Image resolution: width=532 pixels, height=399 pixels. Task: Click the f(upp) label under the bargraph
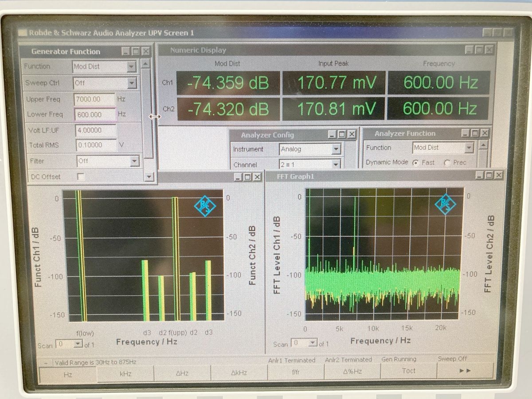[178, 332]
